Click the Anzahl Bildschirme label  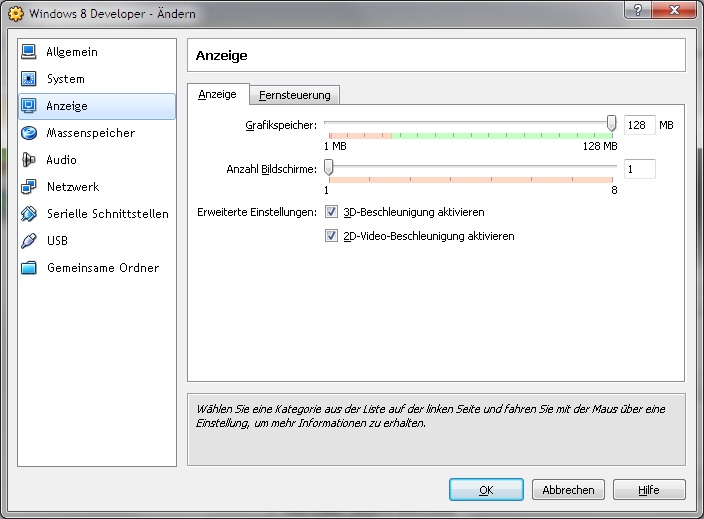click(x=272, y=169)
